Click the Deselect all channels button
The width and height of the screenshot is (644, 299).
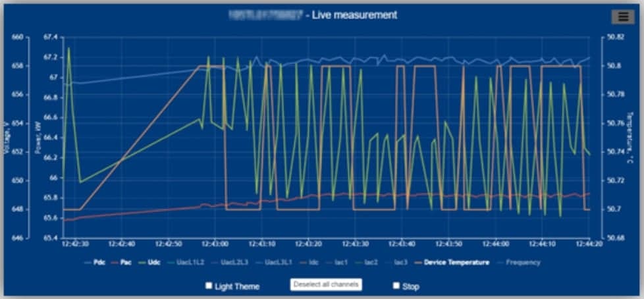[x=326, y=285]
